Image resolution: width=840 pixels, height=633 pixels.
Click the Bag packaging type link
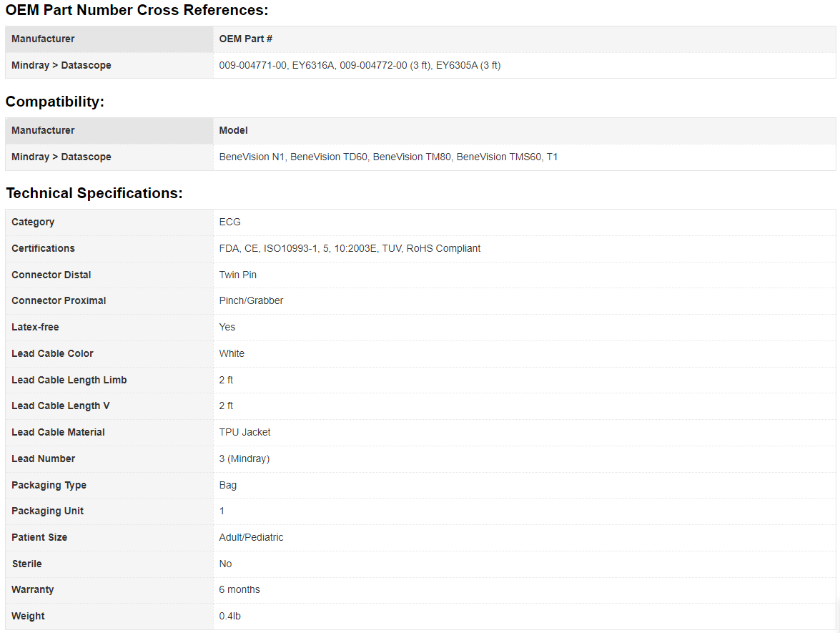click(x=227, y=485)
